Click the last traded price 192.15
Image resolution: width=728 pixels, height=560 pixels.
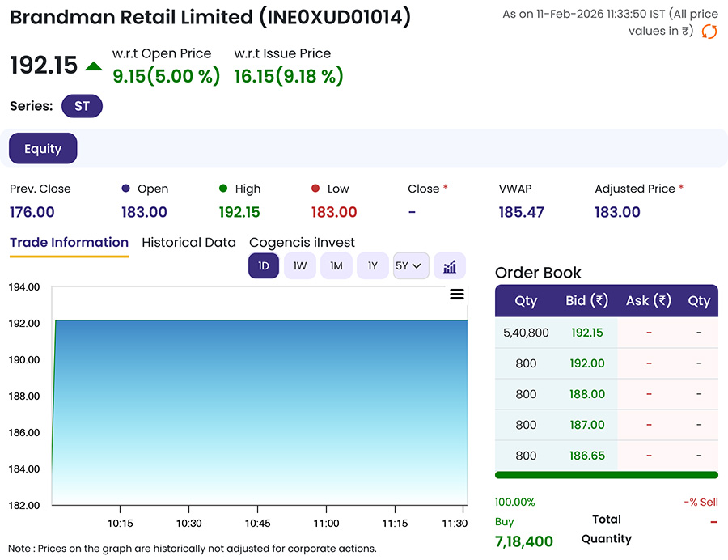[44, 65]
